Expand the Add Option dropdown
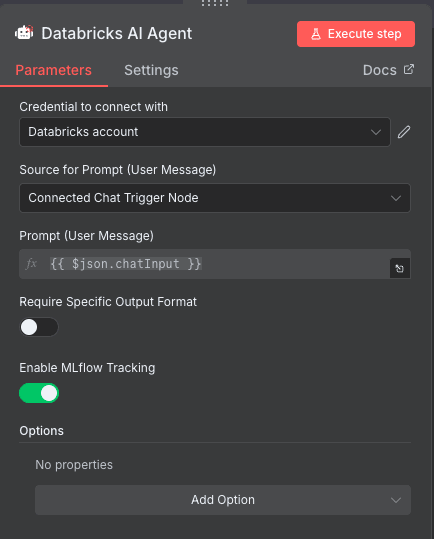Screen dimensions: 434x539 pos(223,500)
